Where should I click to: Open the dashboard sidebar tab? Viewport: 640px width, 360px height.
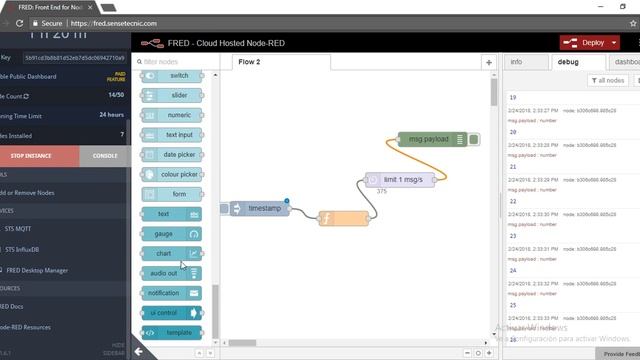tap(624, 62)
